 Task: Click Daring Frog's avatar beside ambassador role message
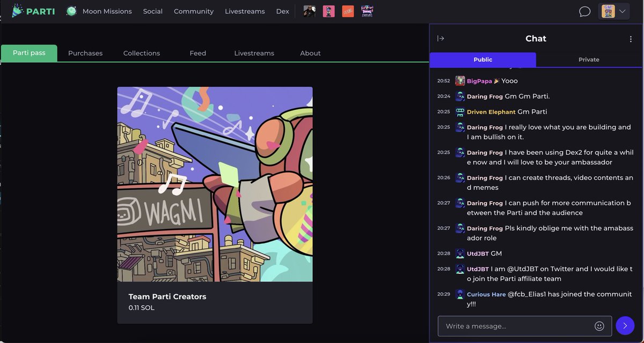click(460, 228)
